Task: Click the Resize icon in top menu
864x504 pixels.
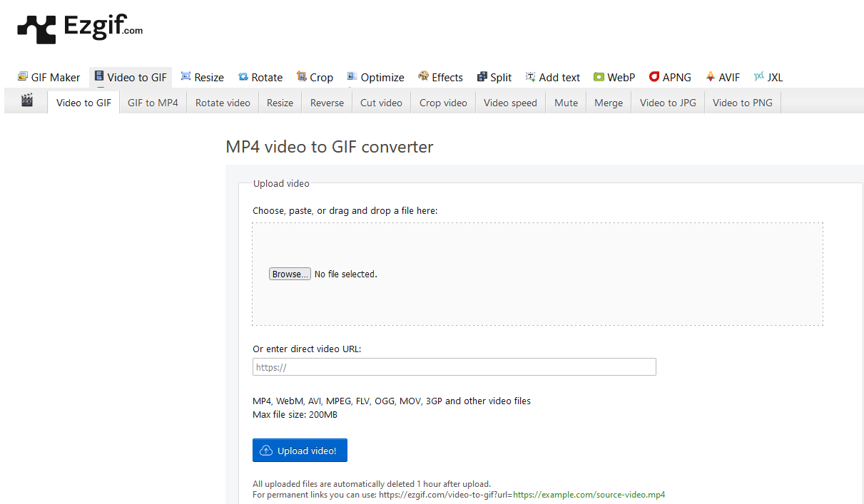Action: click(x=186, y=77)
